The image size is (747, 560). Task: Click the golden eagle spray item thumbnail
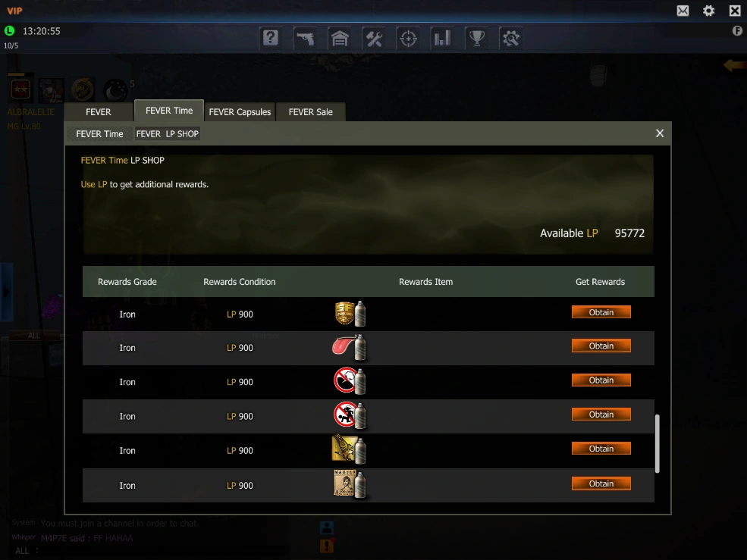coord(349,449)
